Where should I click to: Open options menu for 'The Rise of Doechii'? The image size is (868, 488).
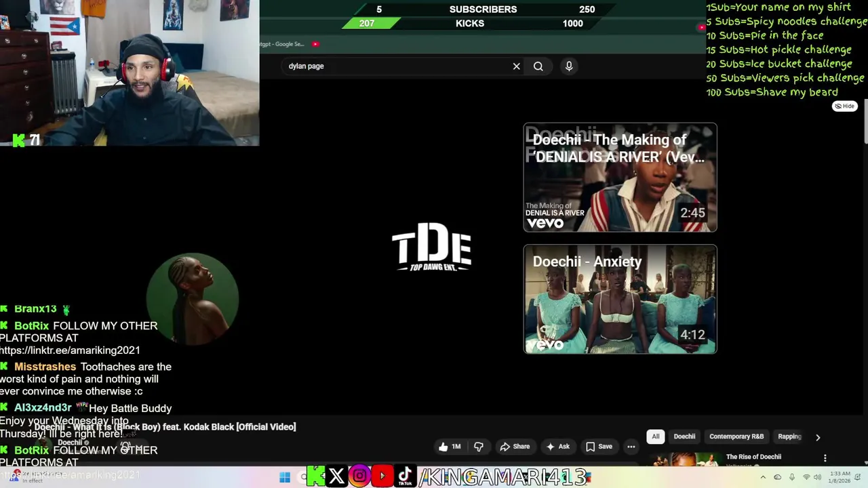[825, 458]
